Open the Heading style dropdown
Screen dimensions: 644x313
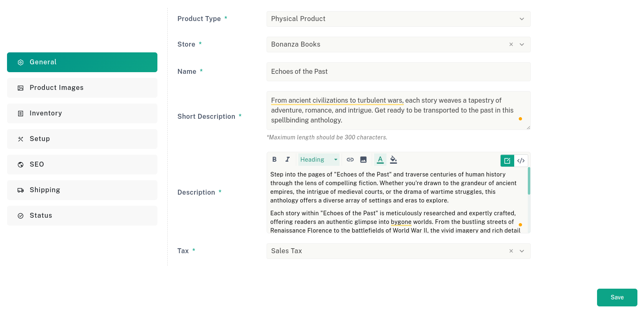tap(319, 160)
